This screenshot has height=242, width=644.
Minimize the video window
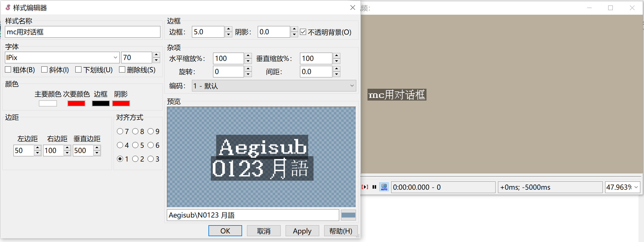pos(589,8)
